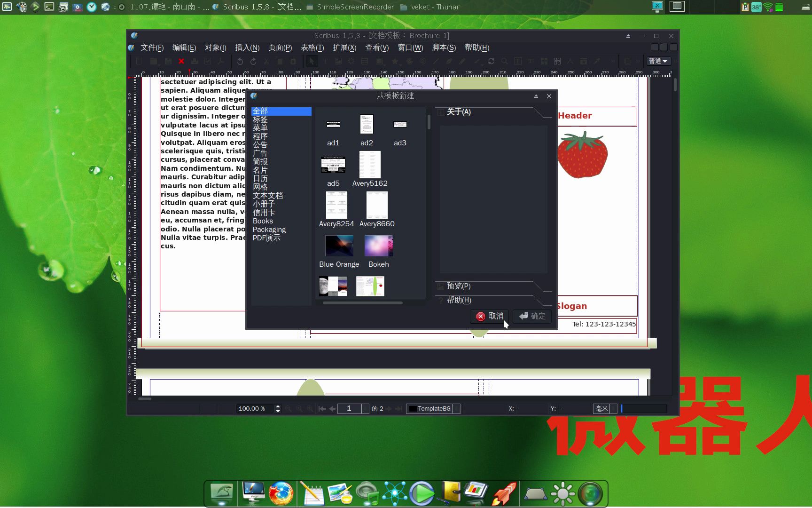Expand the 帮助(H) section in dialog
The width and height of the screenshot is (812, 508).
pyautogui.click(x=493, y=300)
